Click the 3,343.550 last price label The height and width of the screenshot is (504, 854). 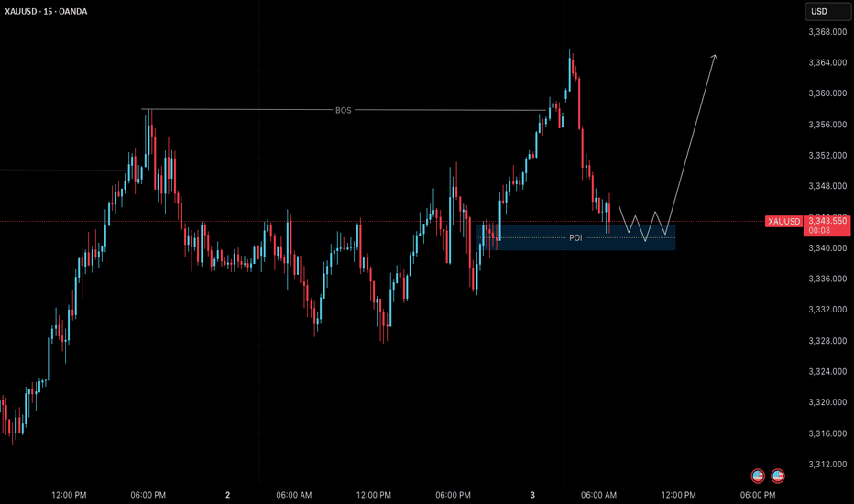827,221
